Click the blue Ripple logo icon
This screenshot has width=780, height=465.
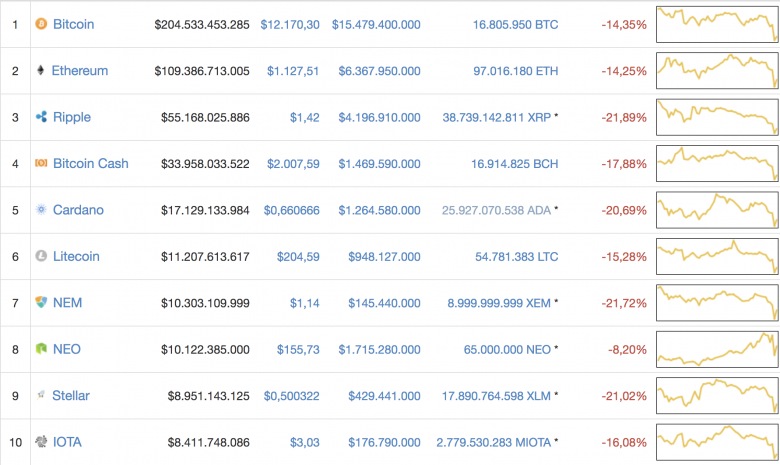[x=41, y=117]
